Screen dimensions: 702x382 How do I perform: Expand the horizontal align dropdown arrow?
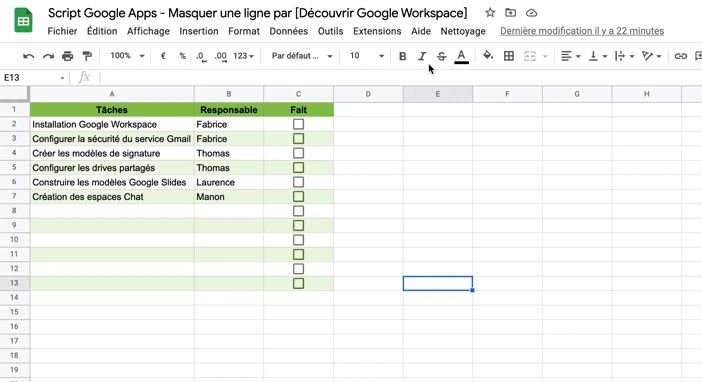[x=578, y=56]
